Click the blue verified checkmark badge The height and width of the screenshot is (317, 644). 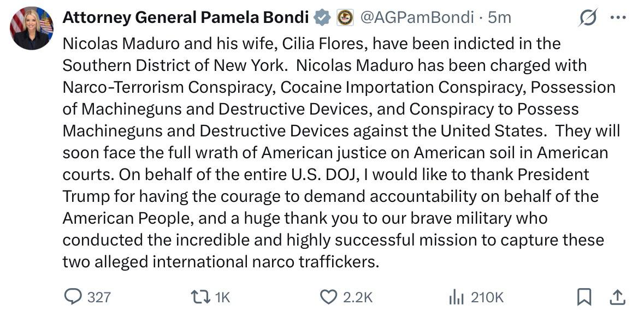click(323, 18)
